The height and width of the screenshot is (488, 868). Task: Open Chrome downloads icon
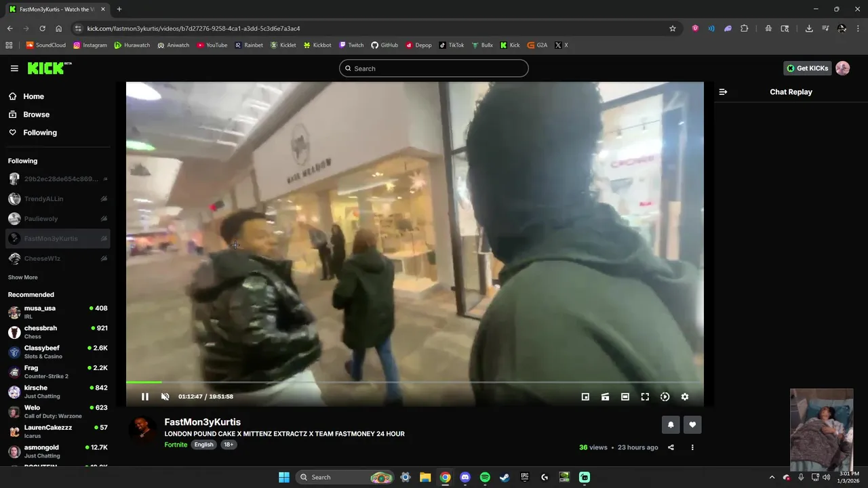tap(809, 28)
